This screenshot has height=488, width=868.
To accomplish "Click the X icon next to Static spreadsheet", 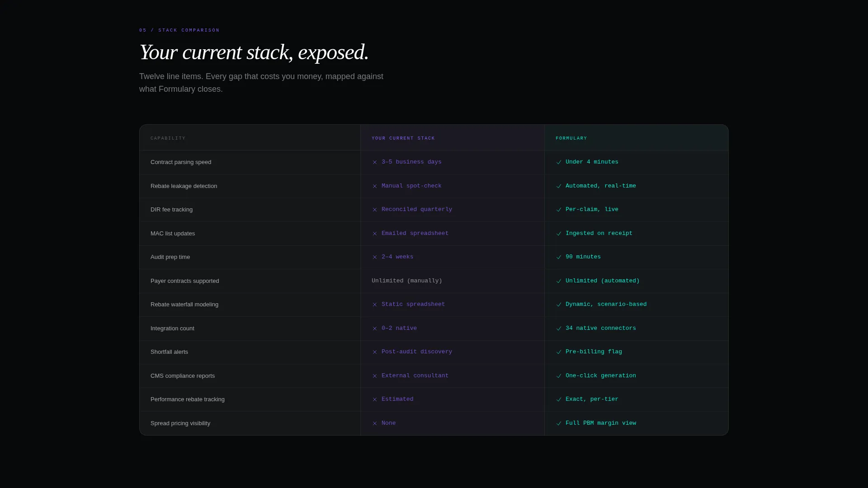I will coord(375,305).
